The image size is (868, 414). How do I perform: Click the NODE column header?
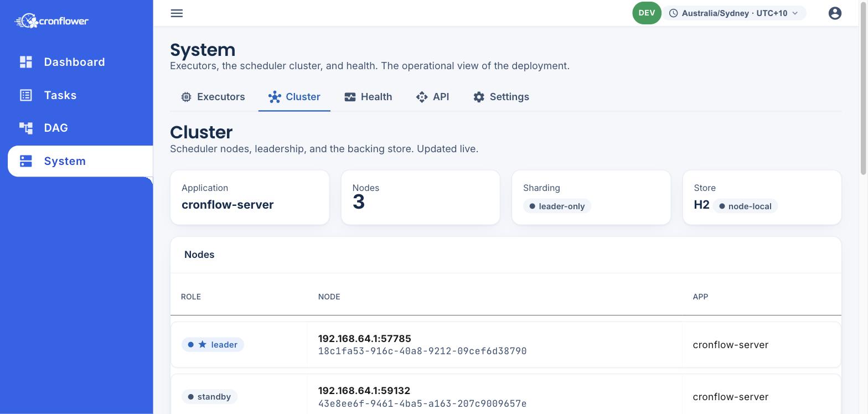[x=329, y=297]
